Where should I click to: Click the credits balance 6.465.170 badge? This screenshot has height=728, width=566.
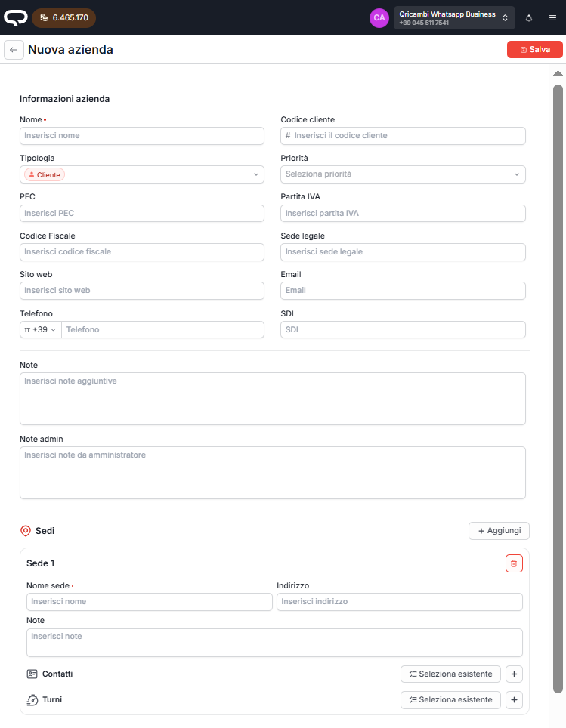coord(64,17)
